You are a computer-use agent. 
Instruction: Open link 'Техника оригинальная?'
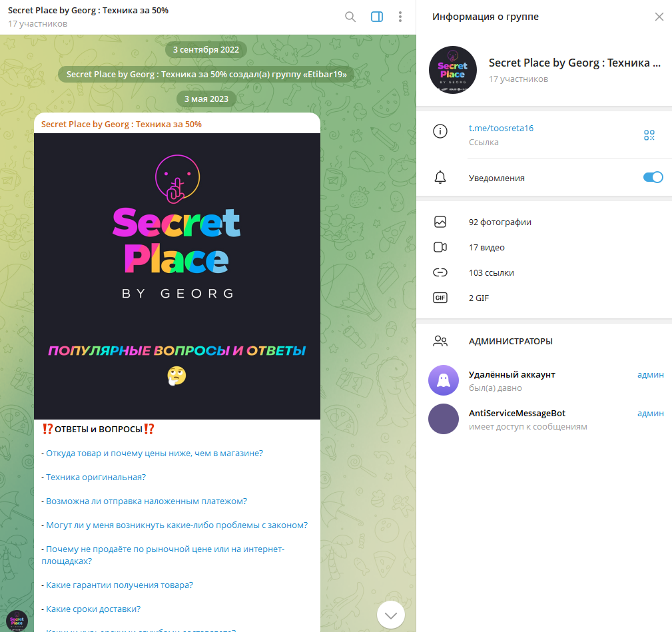coord(96,477)
